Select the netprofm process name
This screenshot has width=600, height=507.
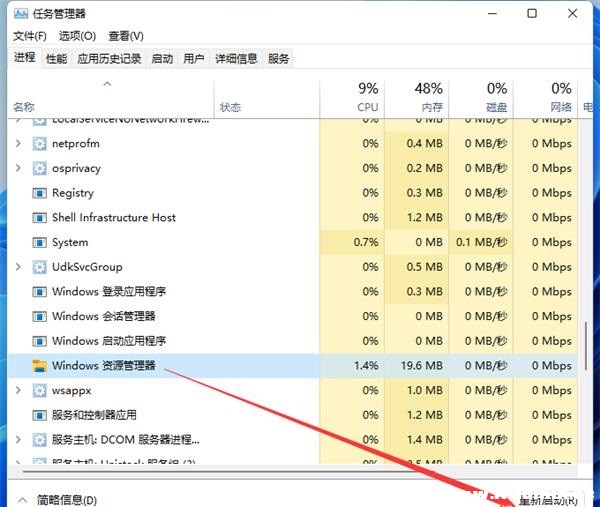point(76,144)
